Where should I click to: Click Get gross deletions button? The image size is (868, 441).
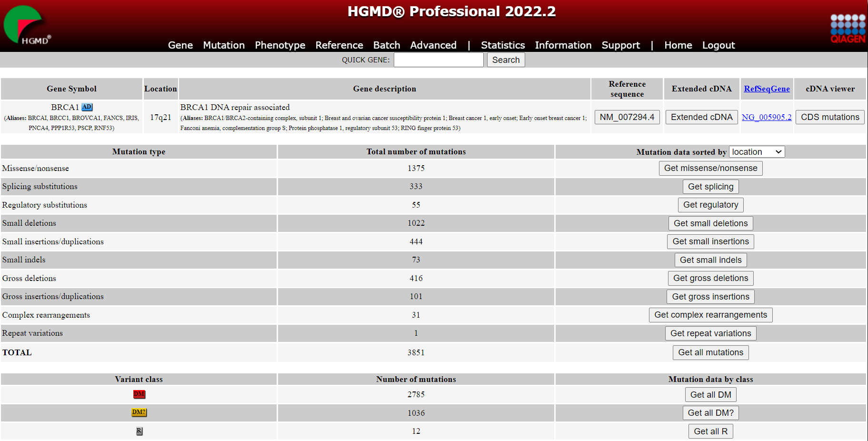pyautogui.click(x=710, y=278)
